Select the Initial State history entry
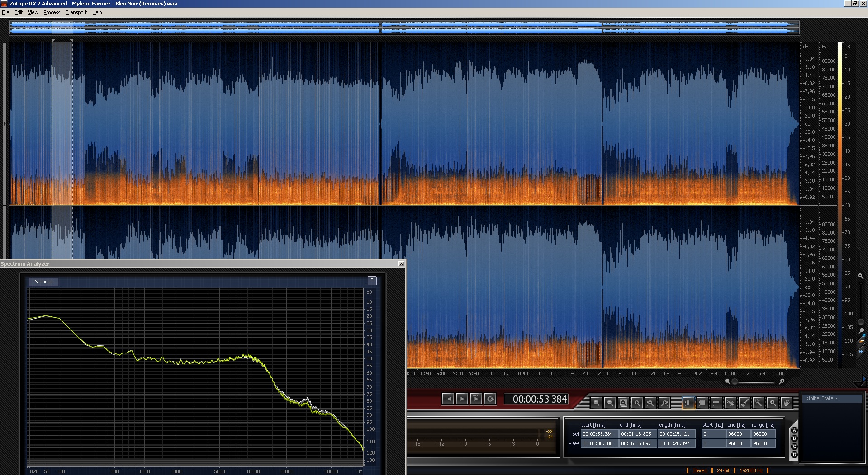 point(832,398)
